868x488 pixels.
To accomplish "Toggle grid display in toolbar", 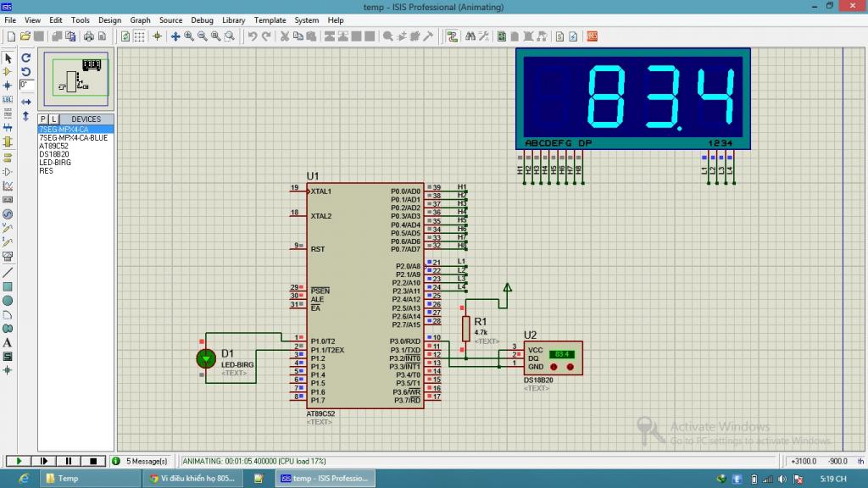I will coord(139,36).
